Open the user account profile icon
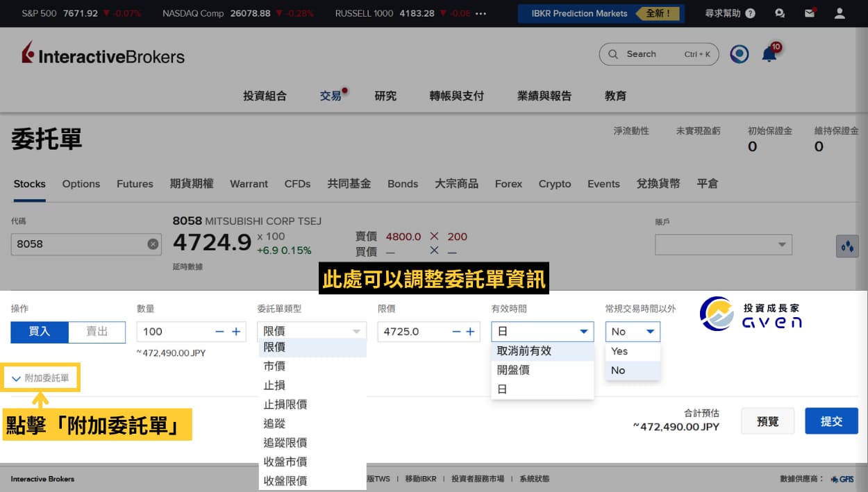Viewport: 868px width, 492px height. point(840,13)
